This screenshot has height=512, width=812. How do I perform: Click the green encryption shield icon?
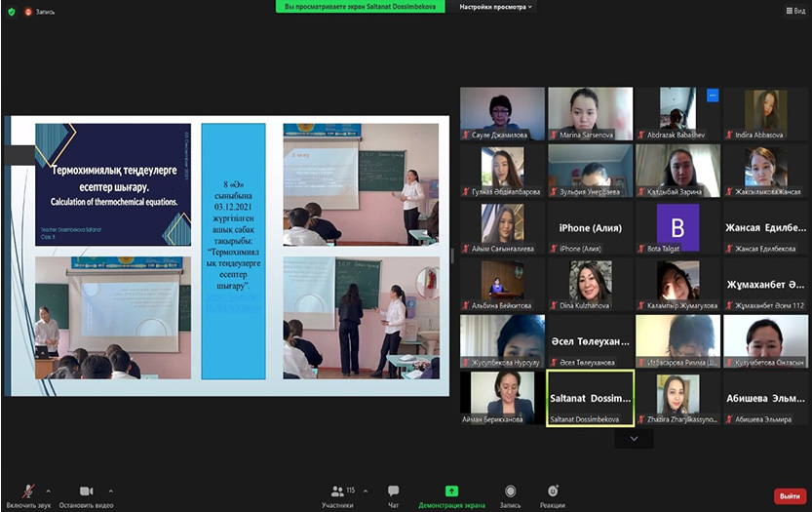(11, 11)
